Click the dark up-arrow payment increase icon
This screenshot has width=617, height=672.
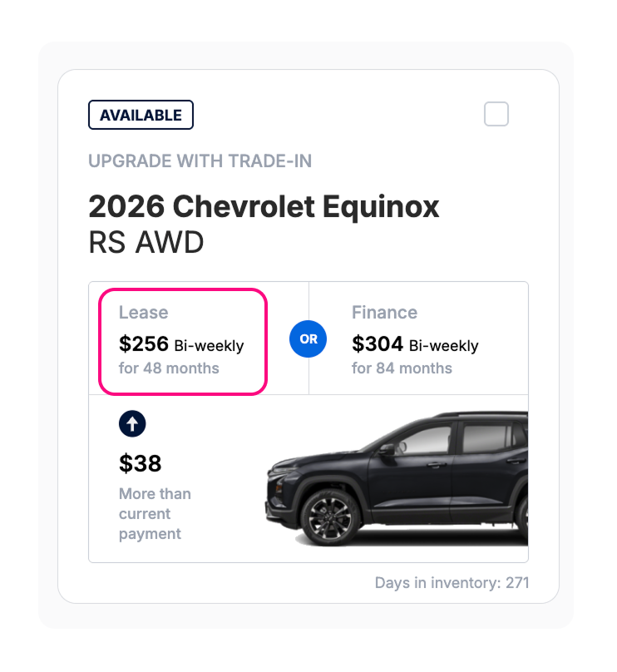click(132, 423)
